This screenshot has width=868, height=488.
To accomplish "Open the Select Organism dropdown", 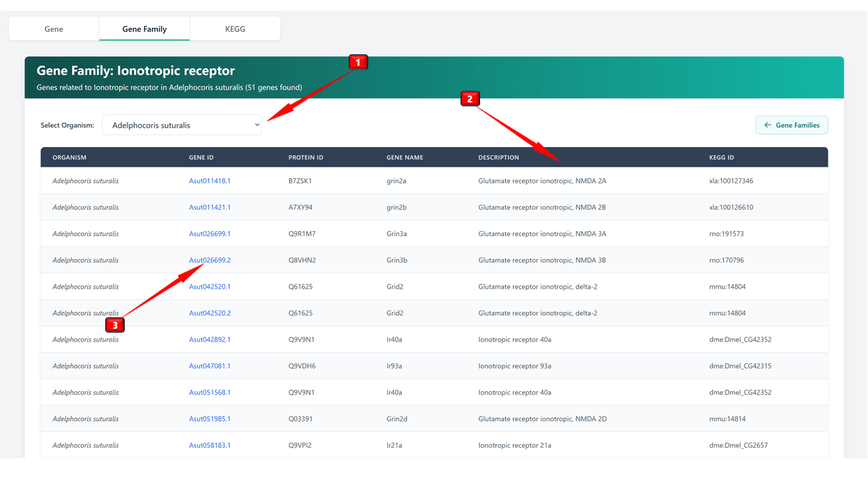I will pyautogui.click(x=181, y=125).
